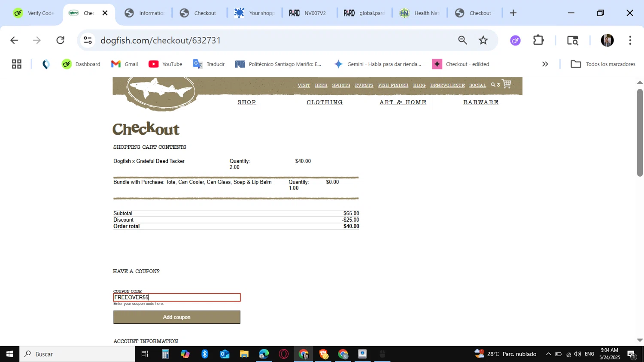Open the BENEVOLENCE nav link

pyautogui.click(x=447, y=85)
